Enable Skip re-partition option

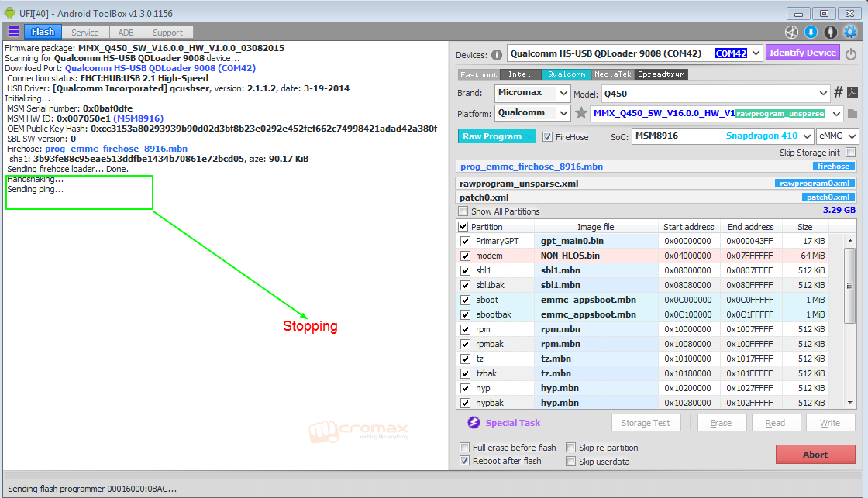tap(570, 447)
